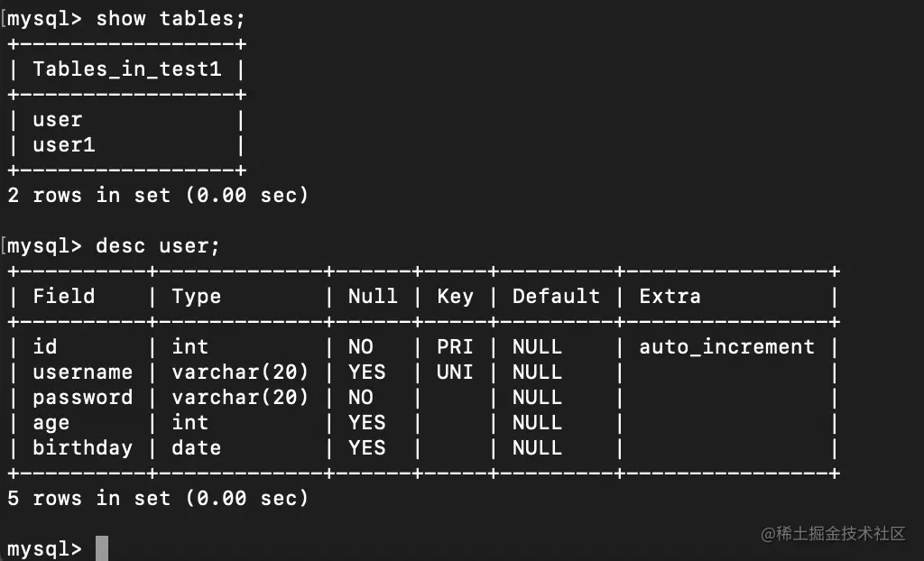Click the UNI key value
The image size is (924, 561).
tap(455, 372)
